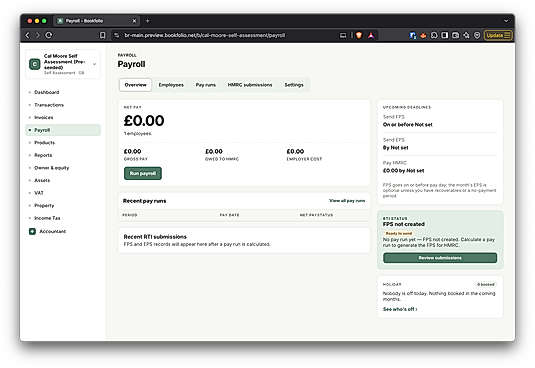Click the Accountant icon in sidebar
Screen dimensions: 535x368
click(32, 231)
